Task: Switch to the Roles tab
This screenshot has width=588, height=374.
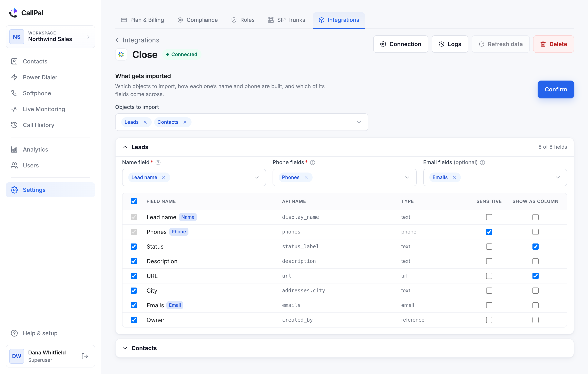Action: pos(243,20)
